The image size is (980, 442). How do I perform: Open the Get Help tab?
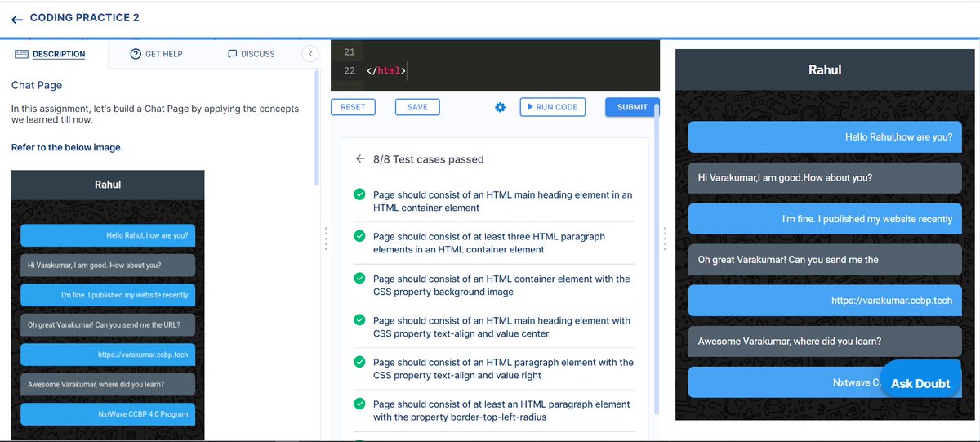coord(157,54)
